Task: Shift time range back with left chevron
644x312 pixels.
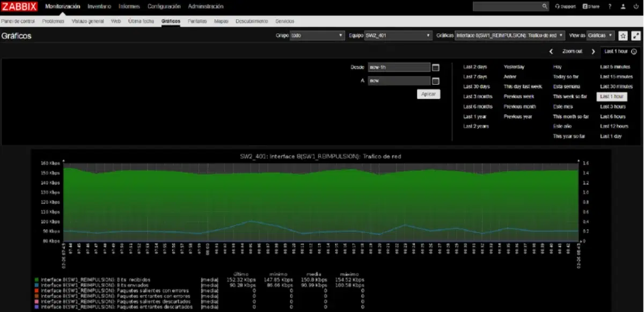Action: coord(551,52)
